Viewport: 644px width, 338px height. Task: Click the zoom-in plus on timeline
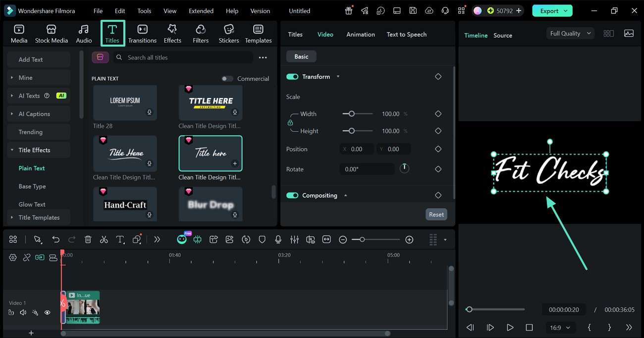click(x=409, y=239)
